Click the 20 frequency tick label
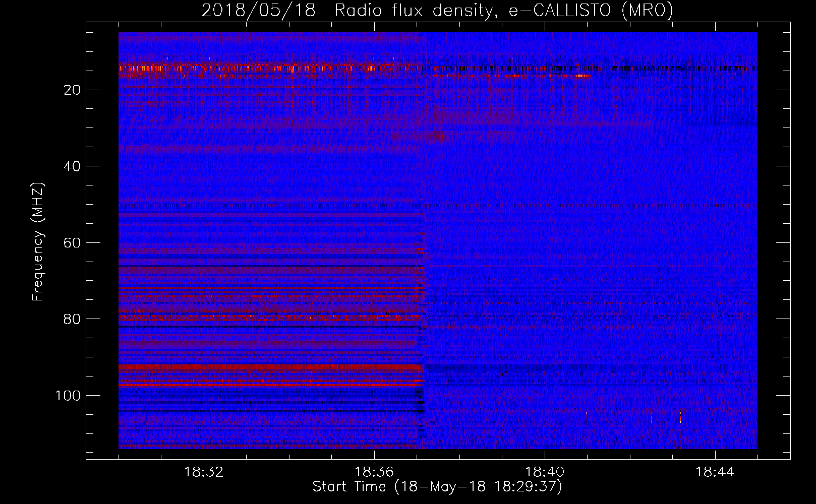The height and width of the screenshot is (504, 816). pos(73,90)
